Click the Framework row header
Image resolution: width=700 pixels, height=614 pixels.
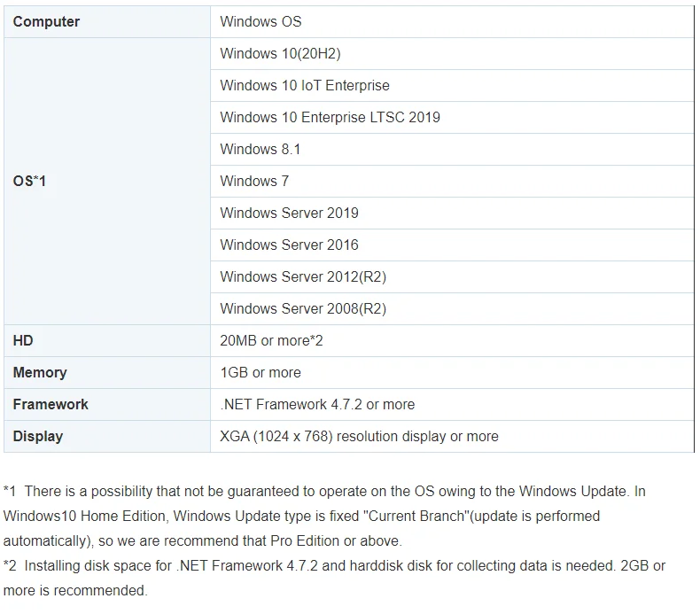51,404
